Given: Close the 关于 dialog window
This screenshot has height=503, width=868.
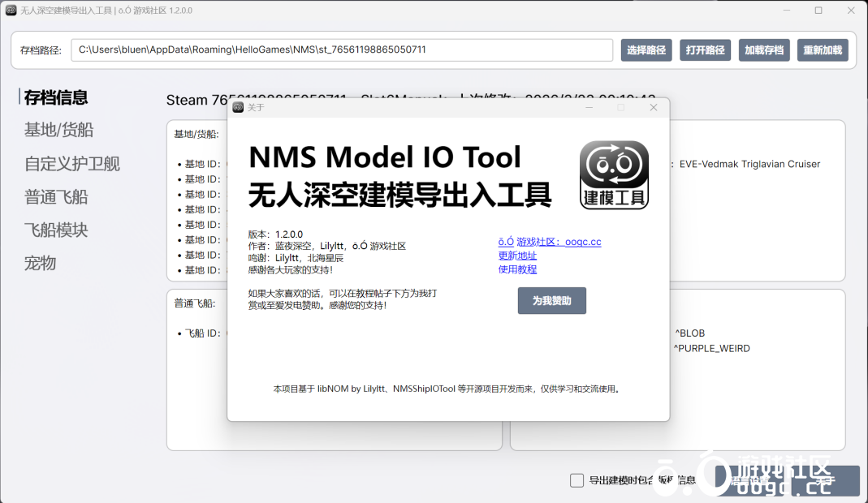Looking at the screenshot, I should point(653,107).
